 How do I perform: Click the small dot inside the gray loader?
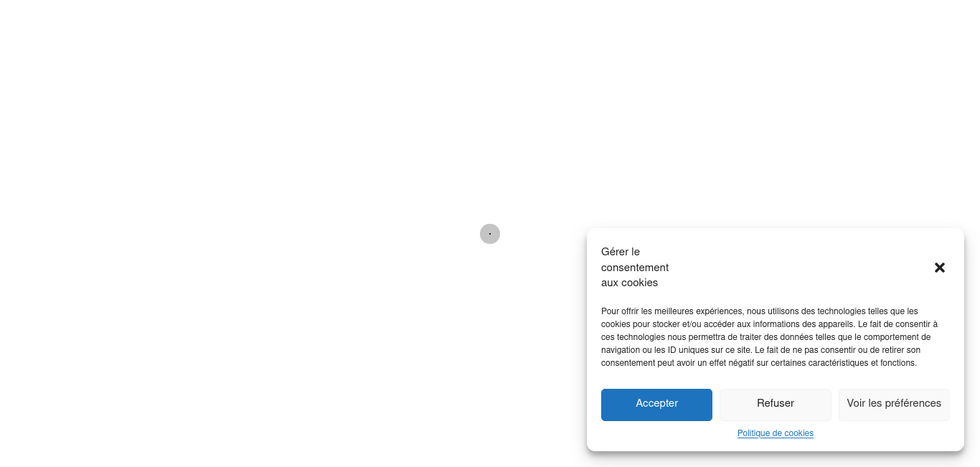pos(490,234)
